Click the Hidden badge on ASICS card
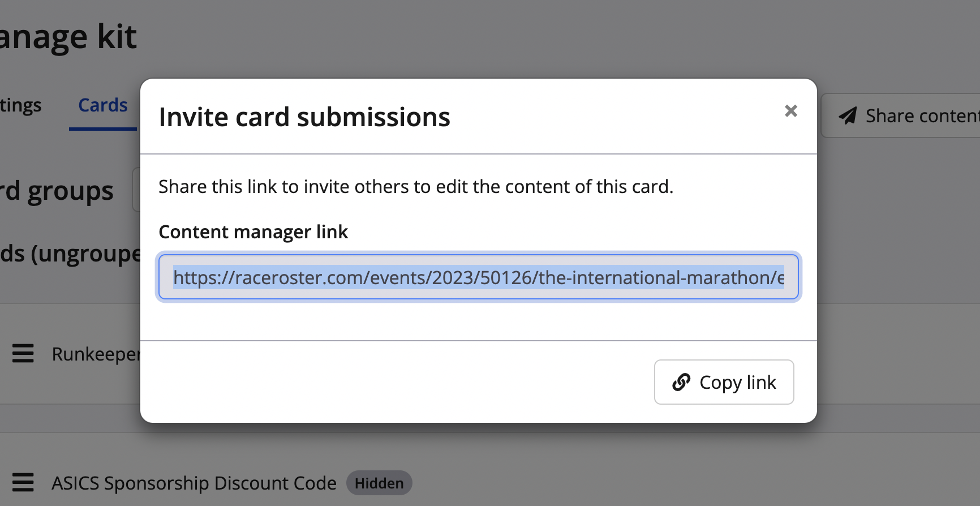This screenshot has width=980, height=506. point(379,483)
